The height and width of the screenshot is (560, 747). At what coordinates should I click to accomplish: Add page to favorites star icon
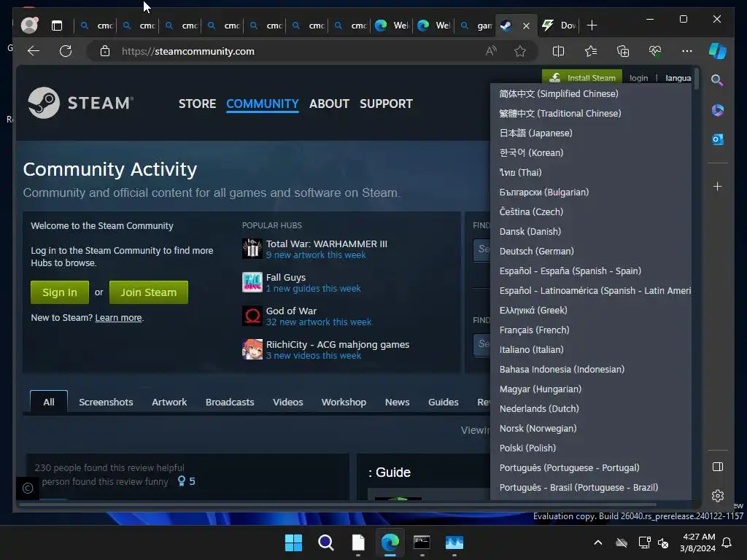pos(520,51)
